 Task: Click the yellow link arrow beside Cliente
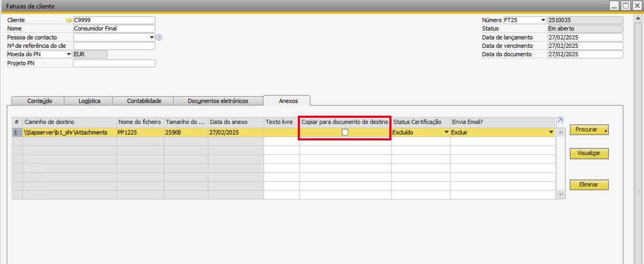(x=68, y=21)
